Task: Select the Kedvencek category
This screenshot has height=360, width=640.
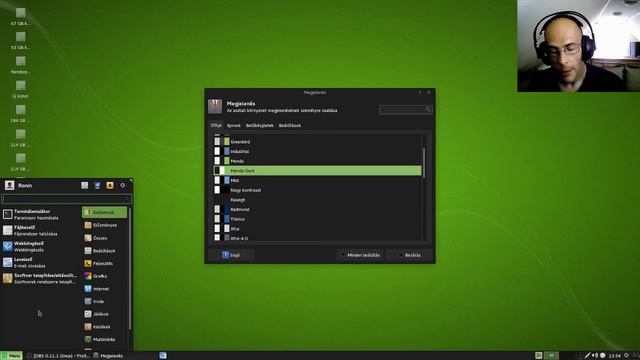Action: click(x=104, y=212)
